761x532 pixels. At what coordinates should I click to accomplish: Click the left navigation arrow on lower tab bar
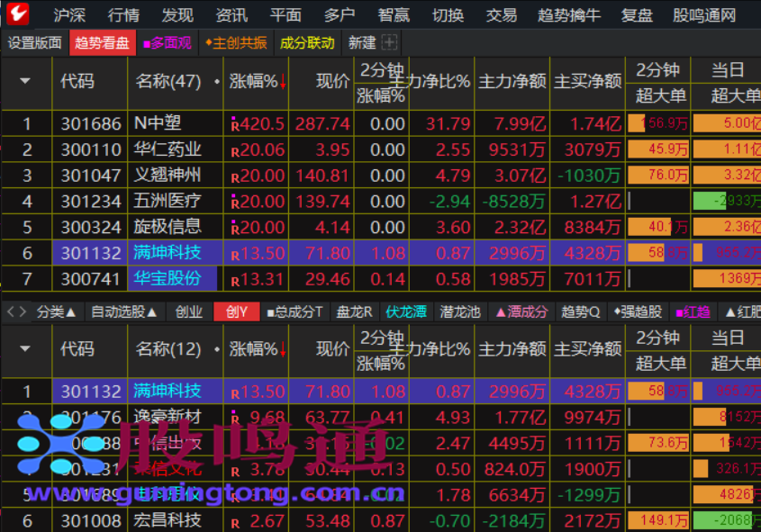[x=11, y=311]
